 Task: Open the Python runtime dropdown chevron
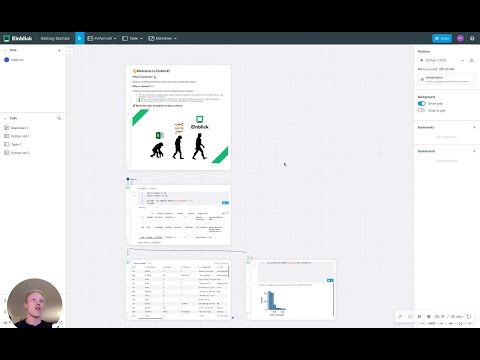click(x=462, y=60)
